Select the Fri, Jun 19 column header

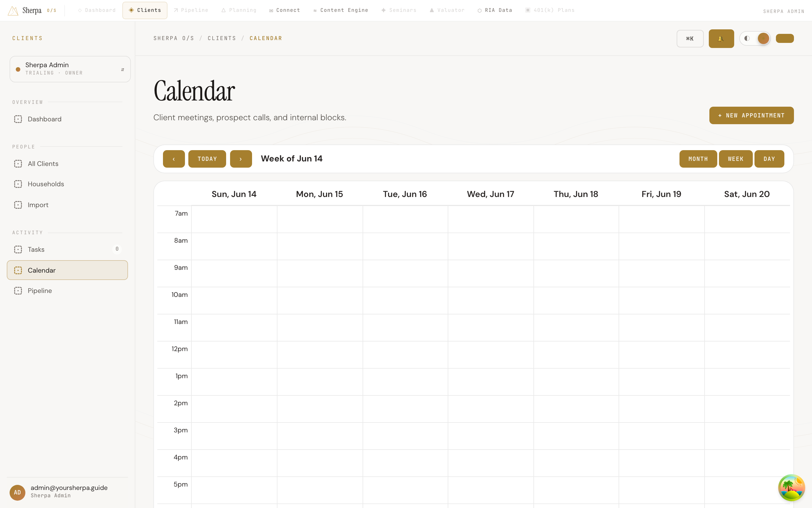(661, 194)
